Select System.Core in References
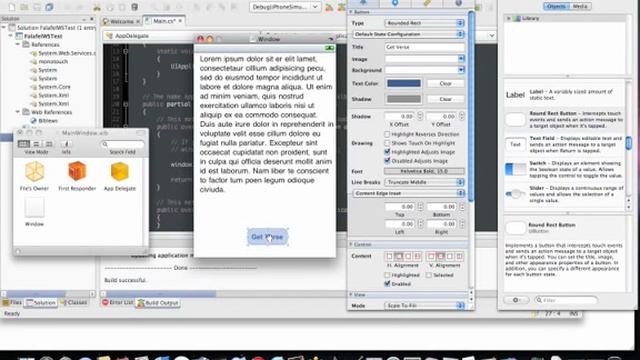This screenshot has height=360, width=640. coord(54,87)
